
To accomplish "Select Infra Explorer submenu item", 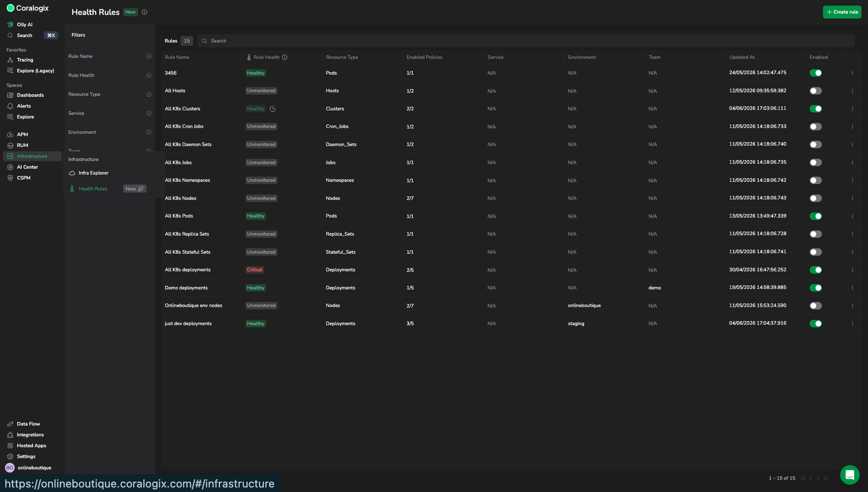I will 94,173.
